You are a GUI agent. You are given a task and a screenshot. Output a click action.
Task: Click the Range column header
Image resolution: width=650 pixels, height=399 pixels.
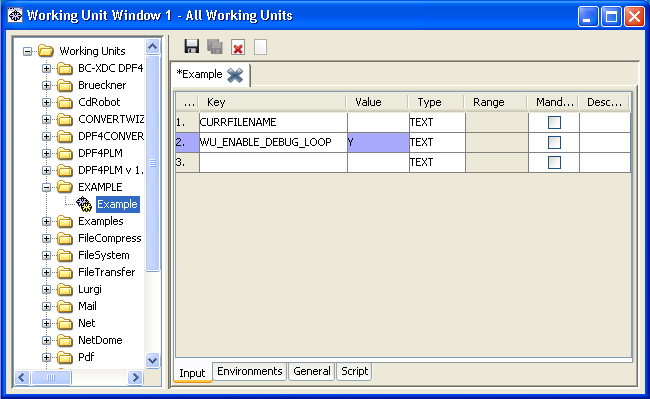496,102
